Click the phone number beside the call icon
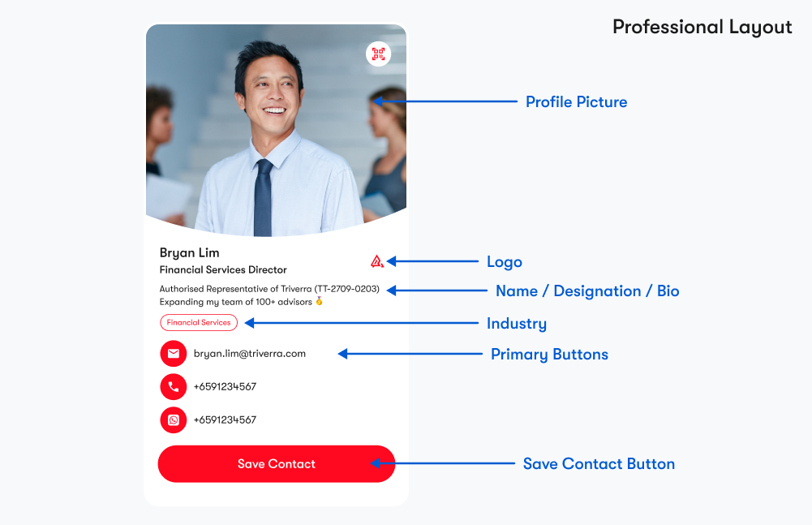812x525 pixels. coord(225,387)
